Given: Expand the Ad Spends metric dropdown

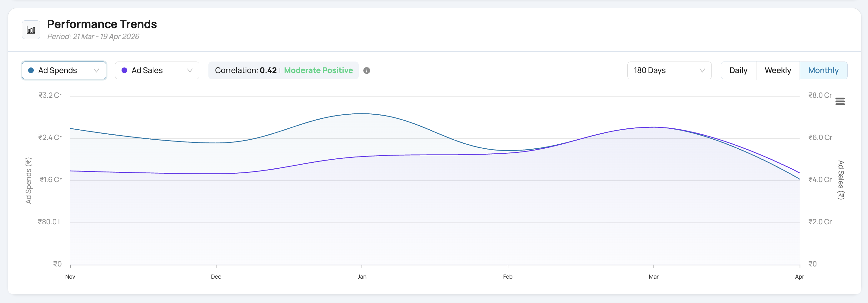Looking at the screenshot, I should (x=64, y=71).
